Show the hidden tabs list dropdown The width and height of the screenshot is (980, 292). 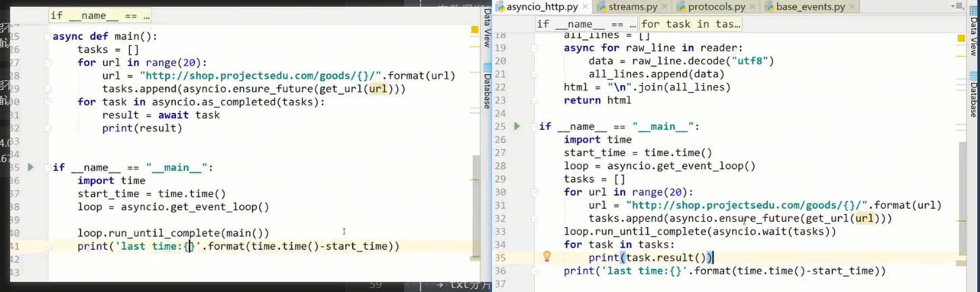pyautogui.click(x=956, y=7)
